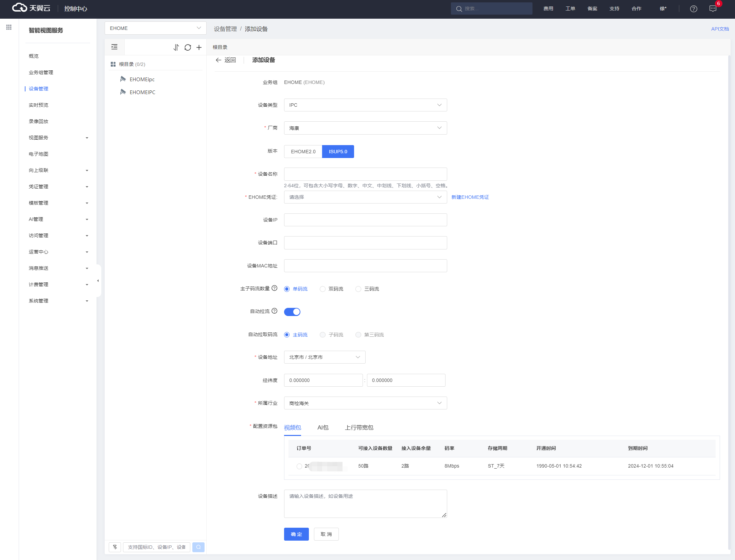The width and height of the screenshot is (735, 560).
Task: Click the plus icon to add directory
Action: (199, 47)
